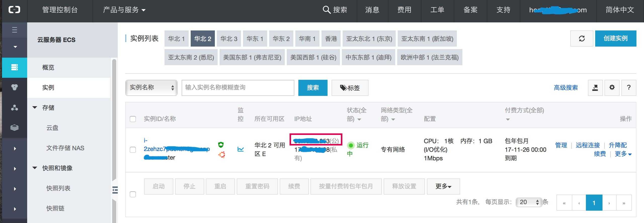Open column settings gear icon

[x=612, y=88]
